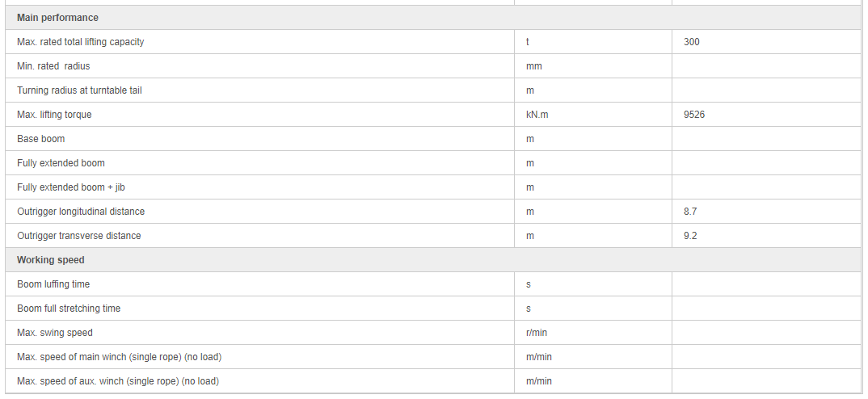Click the kN.m unit cell
Image resolution: width=868 pixels, height=399 pixels.
click(x=537, y=115)
